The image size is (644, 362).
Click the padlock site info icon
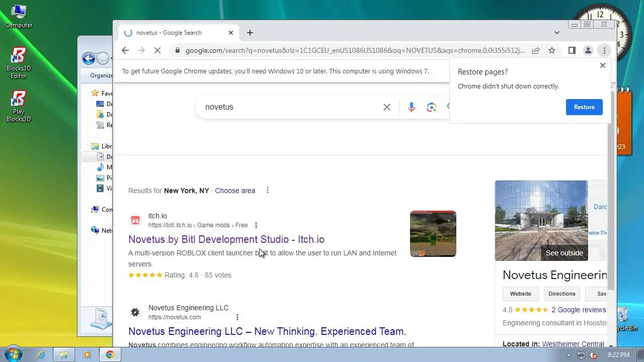point(177,50)
